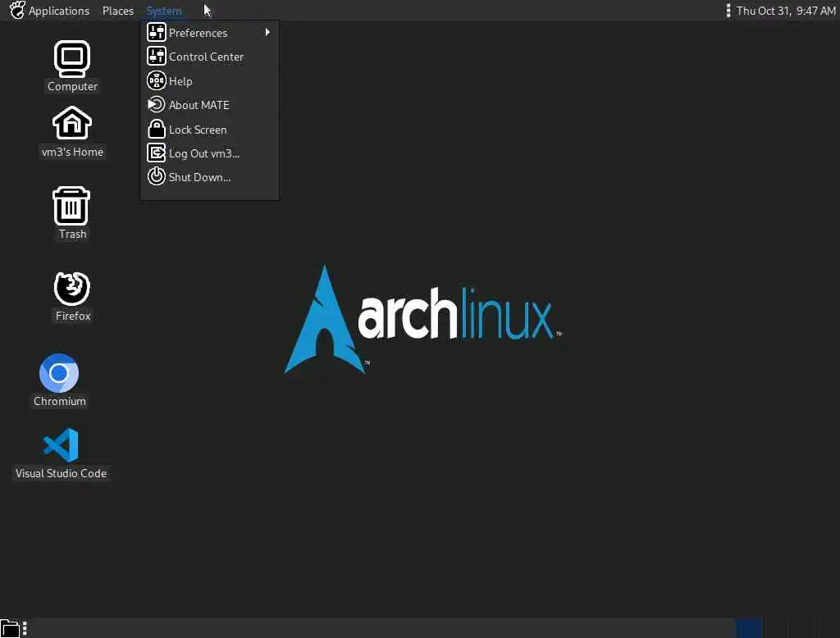This screenshot has width=840, height=638.
Task: Expand Preferences submenu arrow
Action: (x=267, y=33)
